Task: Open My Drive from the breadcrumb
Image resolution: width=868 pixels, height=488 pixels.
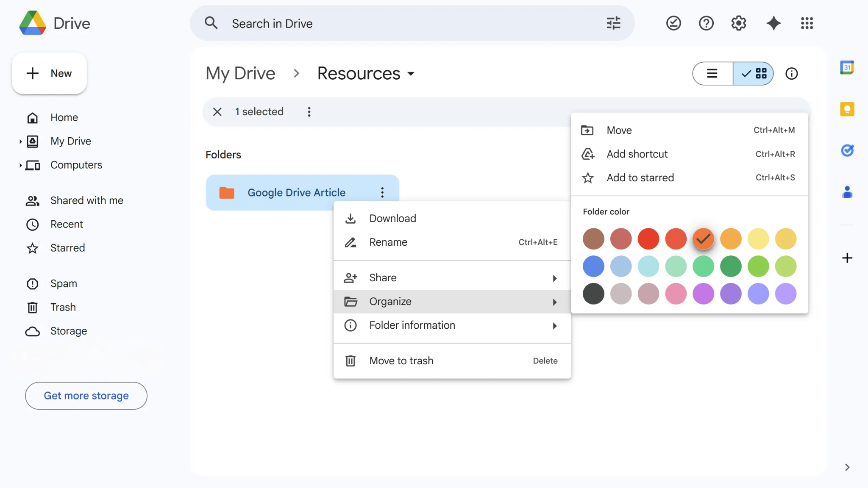Action: 240,73
